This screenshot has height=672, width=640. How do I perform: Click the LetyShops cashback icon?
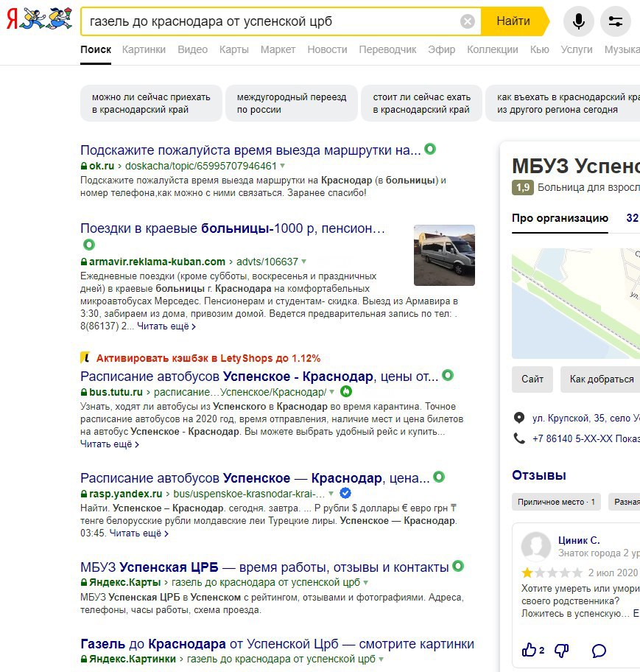pyautogui.click(x=85, y=357)
